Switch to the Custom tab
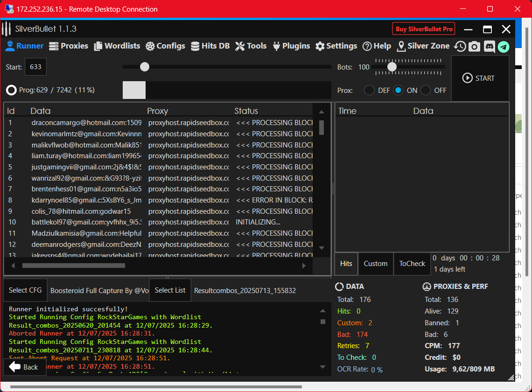 (376, 264)
